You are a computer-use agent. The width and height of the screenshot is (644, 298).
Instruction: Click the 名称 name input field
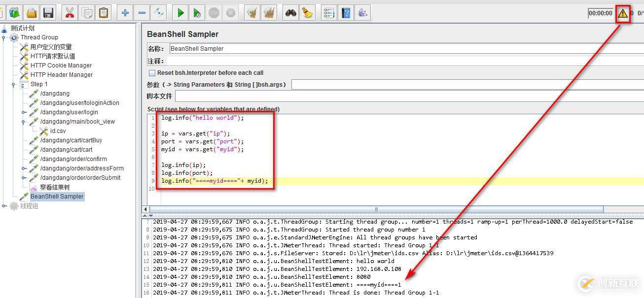[404, 49]
